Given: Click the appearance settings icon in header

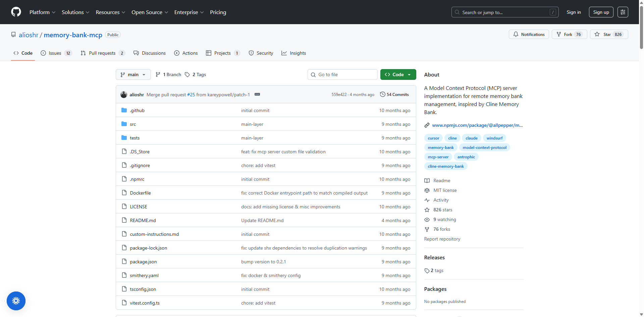Looking at the screenshot, I should (x=623, y=12).
